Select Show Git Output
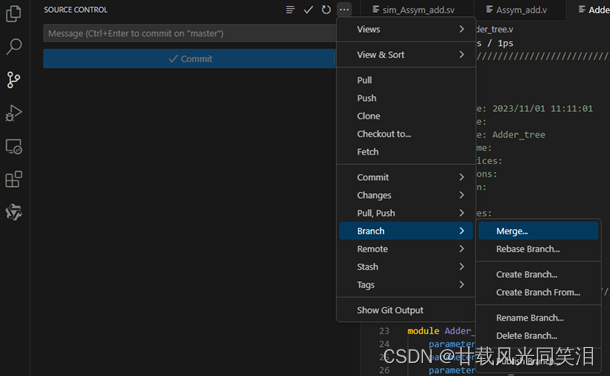Screen dimensions: 610x376 point(406,310)
